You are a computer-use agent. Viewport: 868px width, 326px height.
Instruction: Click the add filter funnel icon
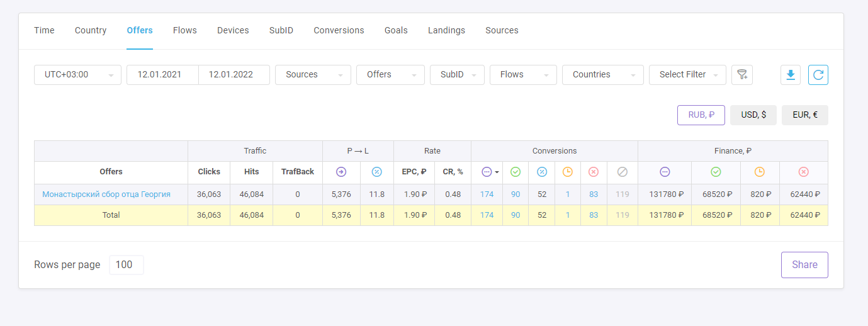(742, 75)
